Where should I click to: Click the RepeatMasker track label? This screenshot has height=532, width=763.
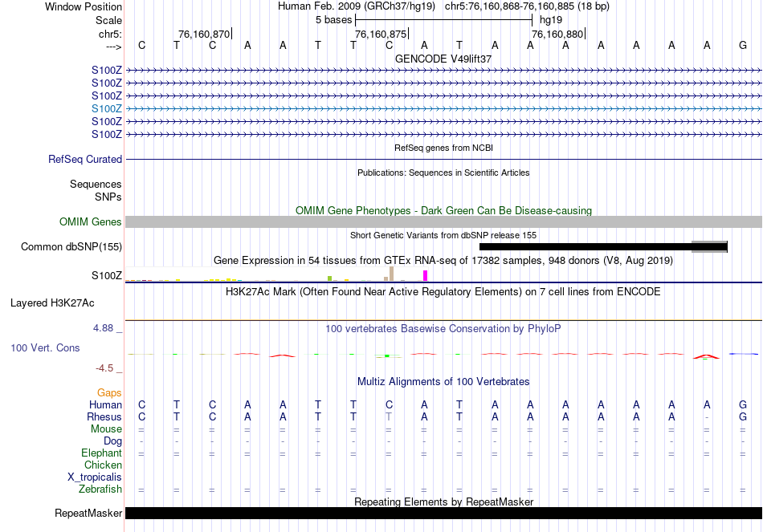tap(88, 514)
